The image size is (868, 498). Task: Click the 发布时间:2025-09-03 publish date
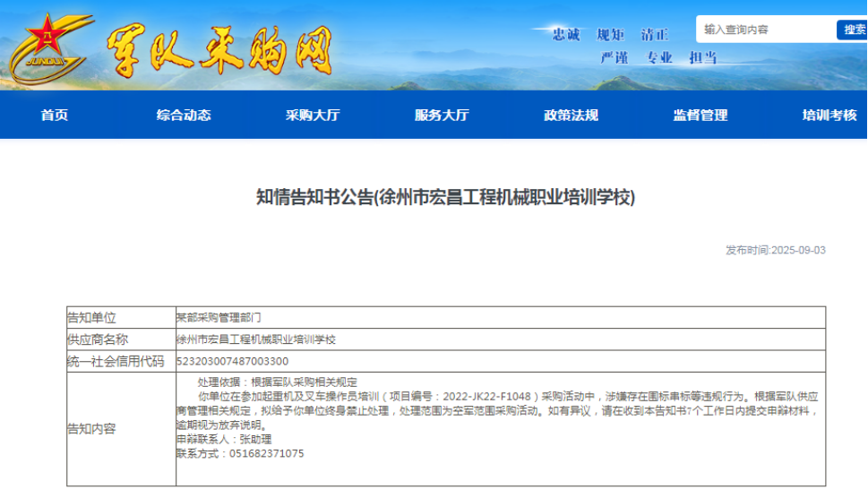click(x=776, y=250)
